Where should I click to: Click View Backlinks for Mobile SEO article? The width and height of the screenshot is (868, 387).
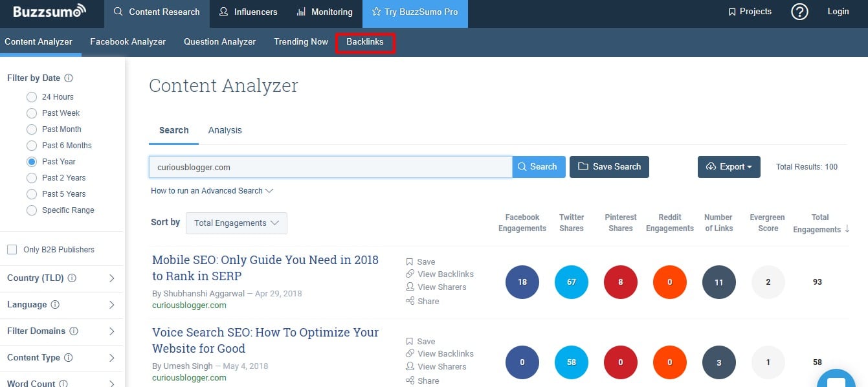[440, 274]
